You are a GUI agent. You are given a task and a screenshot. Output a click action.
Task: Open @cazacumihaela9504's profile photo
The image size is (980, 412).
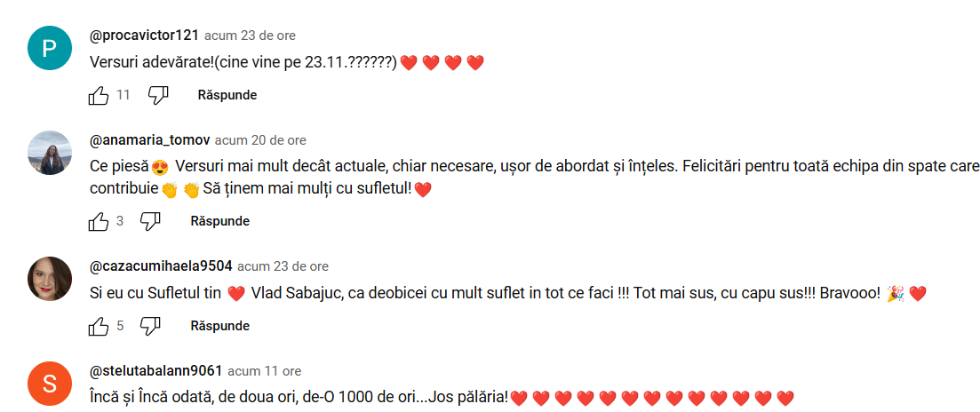(50, 279)
